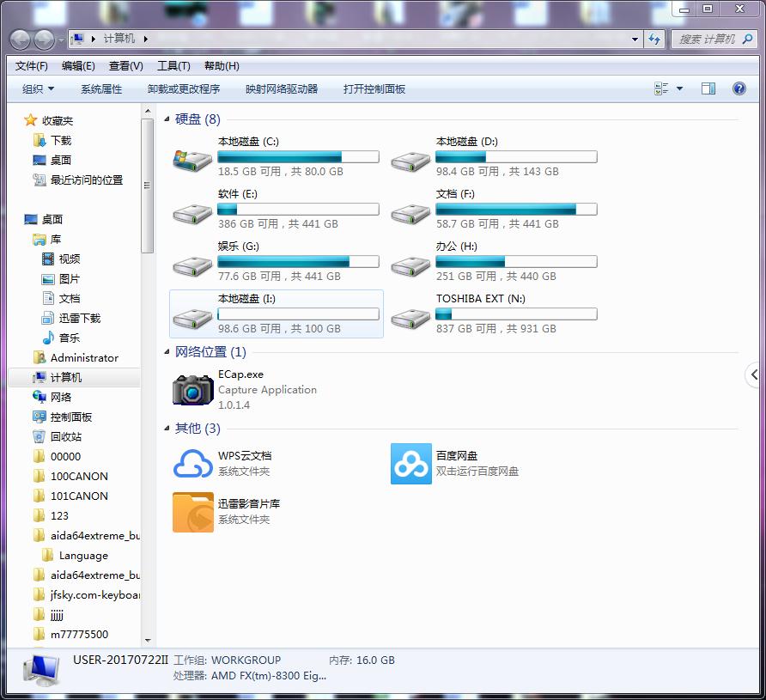
Task: Select the 百度网盘 icon
Action: click(410, 464)
